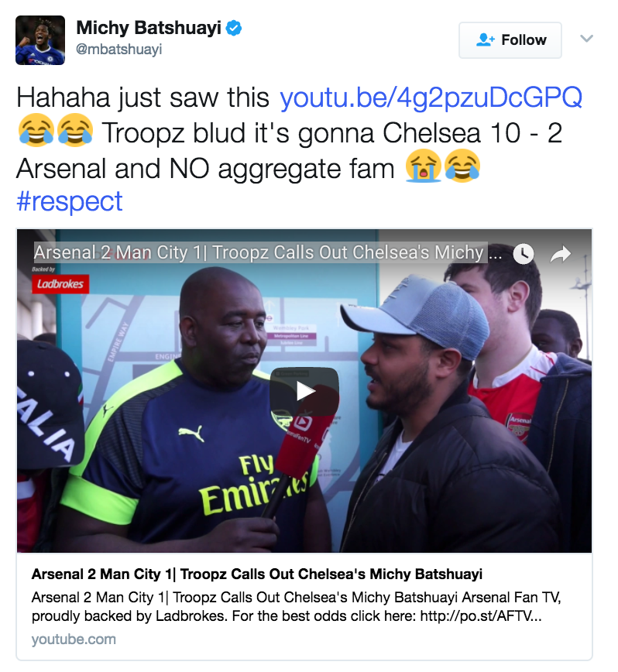
Task: Play the embedded YouTube video
Action: pos(304,391)
